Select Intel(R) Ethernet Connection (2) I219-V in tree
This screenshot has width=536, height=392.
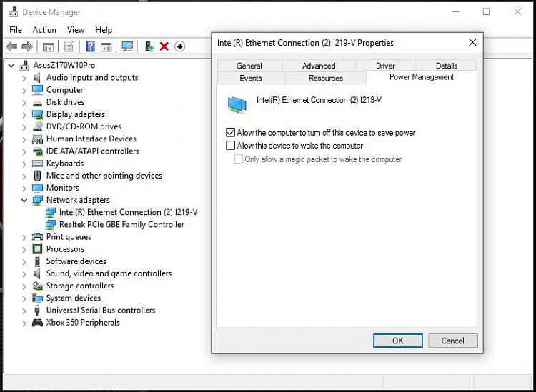pyautogui.click(x=128, y=212)
